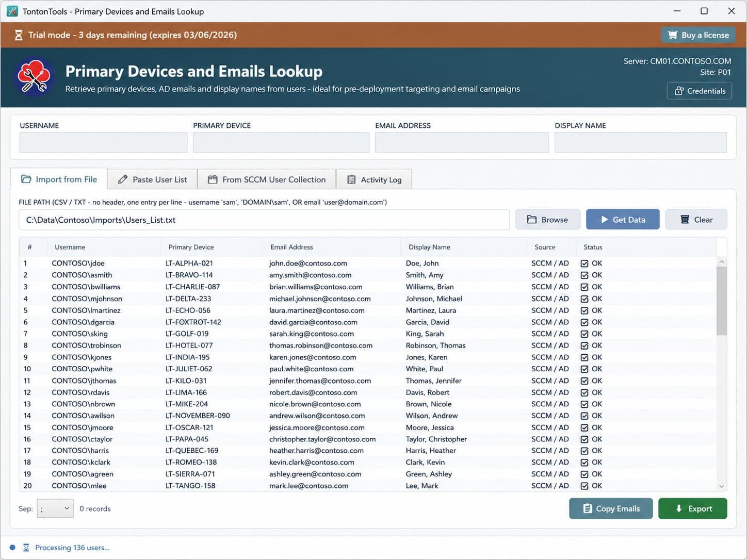Toggle the OK checkbox for CONTOSO\asmith row

[x=584, y=275]
